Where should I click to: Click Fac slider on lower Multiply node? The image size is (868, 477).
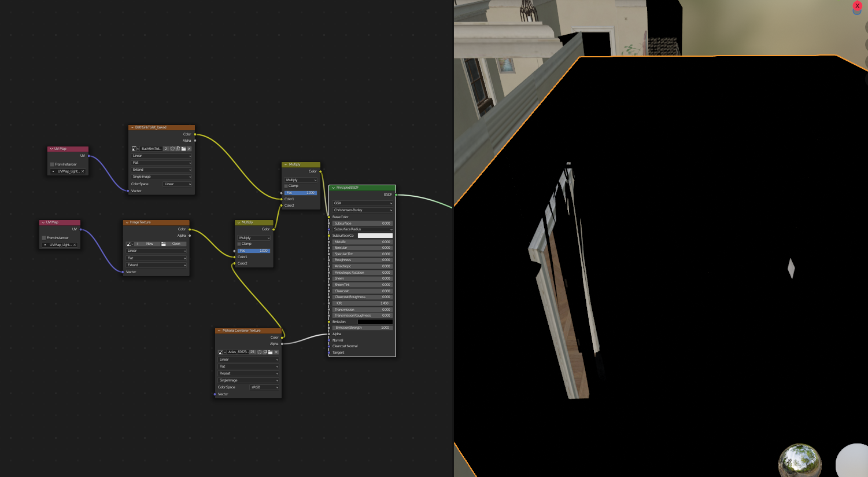254,251
